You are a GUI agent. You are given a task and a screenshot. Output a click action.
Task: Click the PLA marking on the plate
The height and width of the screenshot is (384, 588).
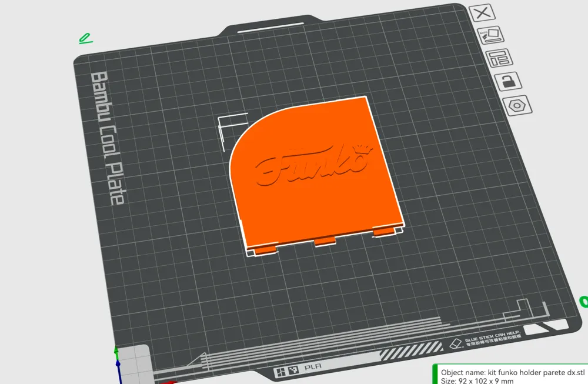pos(312,368)
